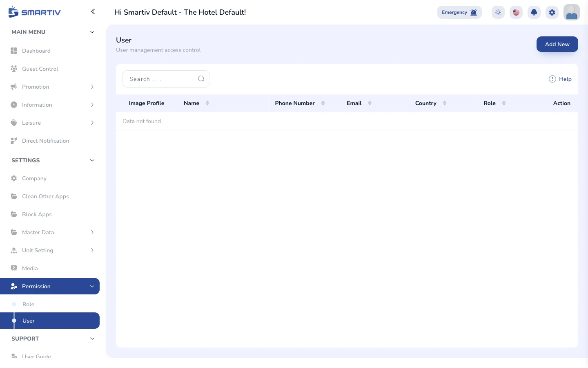588x368 pixels.
Task: Collapse the sidebar with double-chevron icon
Action: click(x=93, y=11)
